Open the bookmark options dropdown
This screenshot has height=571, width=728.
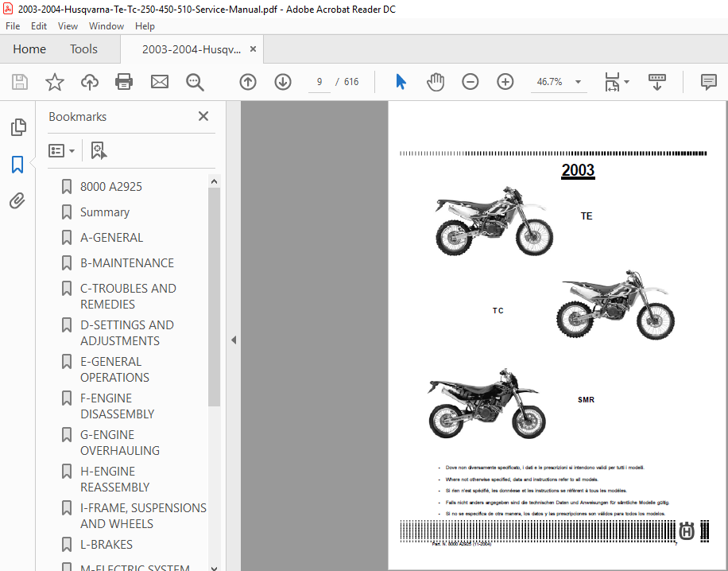pyautogui.click(x=61, y=150)
